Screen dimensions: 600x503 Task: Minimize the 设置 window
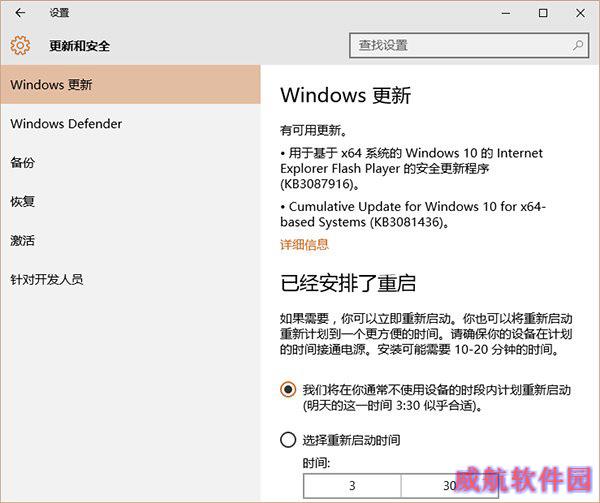[506, 13]
